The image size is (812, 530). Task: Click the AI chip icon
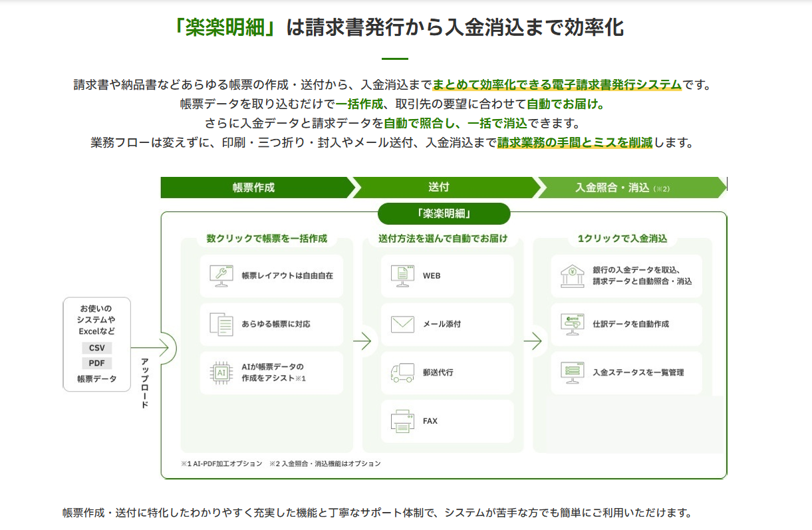pyautogui.click(x=221, y=372)
